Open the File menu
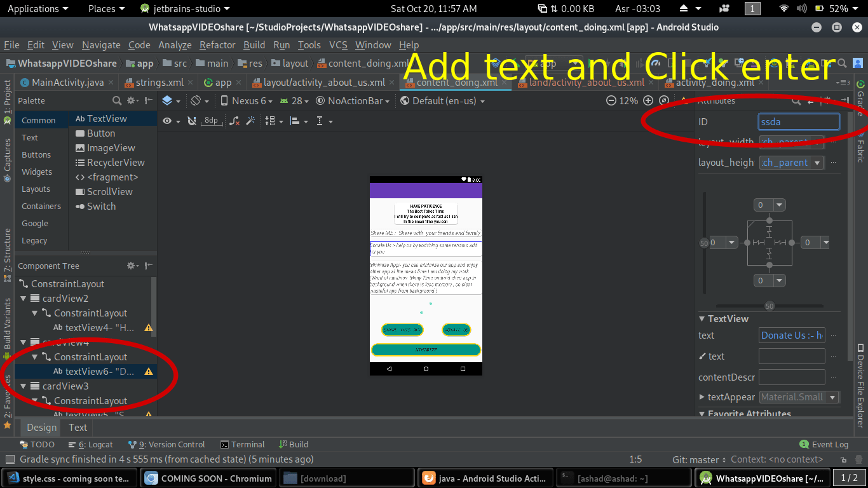868x488 pixels. click(x=11, y=45)
